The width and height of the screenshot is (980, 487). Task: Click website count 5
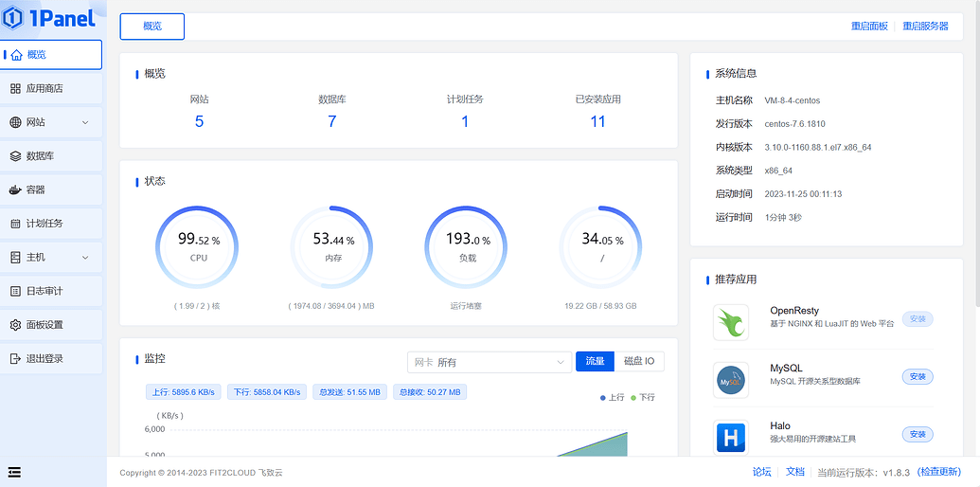point(200,121)
